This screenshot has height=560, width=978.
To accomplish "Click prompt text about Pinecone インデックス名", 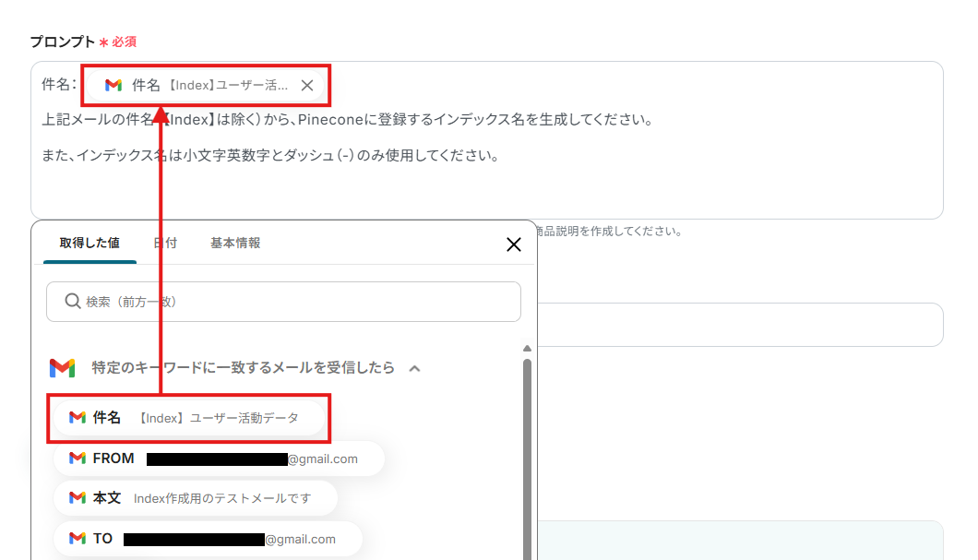I will pyautogui.click(x=348, y=120).
